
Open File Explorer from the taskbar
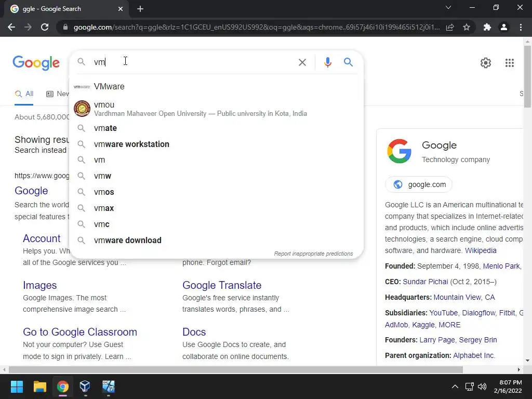pos(39,387)
